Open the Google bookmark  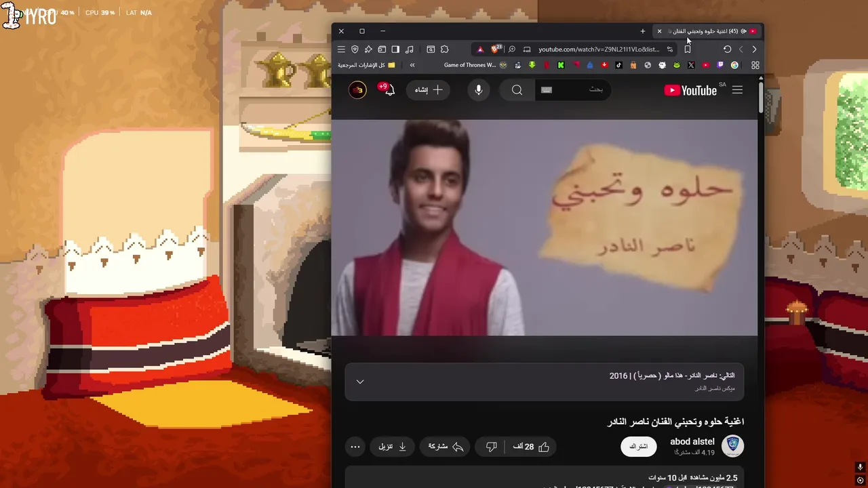[x=734, y=65]
